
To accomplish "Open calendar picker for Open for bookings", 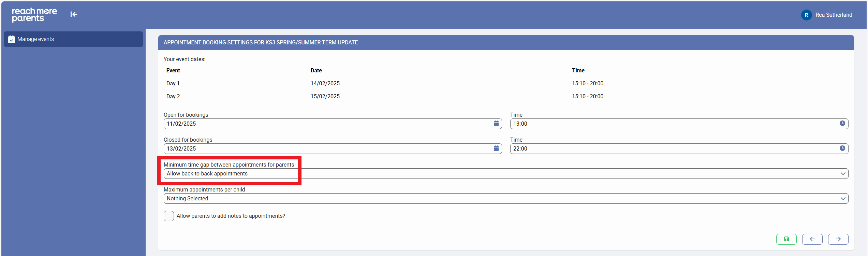I will (496, 124).
